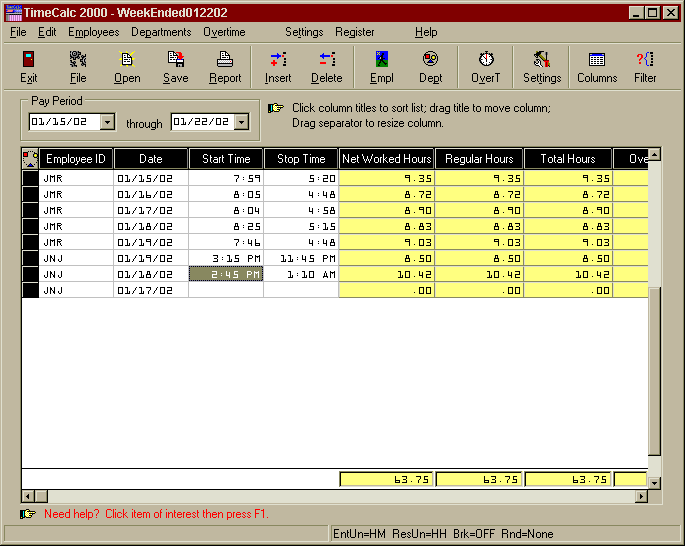Image resolution: width=685 pixels, height=546 pixels.
Task: Open the File toolbar icon
Action: (78, 59)
